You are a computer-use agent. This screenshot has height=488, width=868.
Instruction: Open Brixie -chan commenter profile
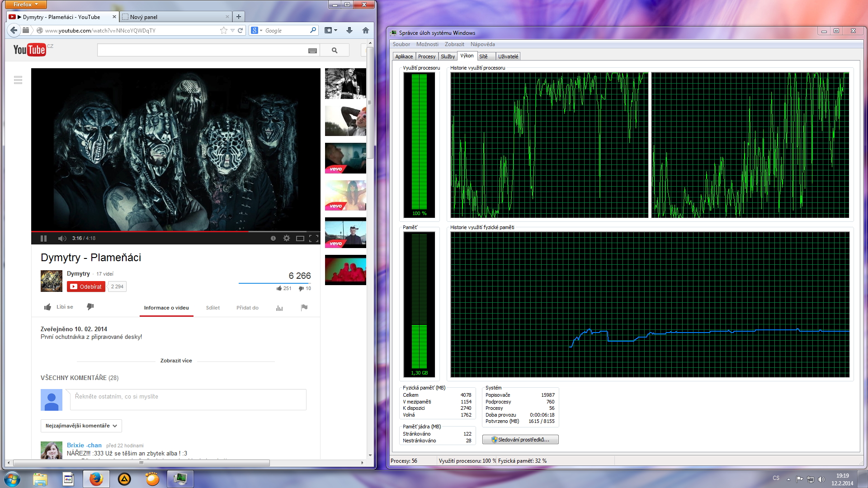(84, 445)
